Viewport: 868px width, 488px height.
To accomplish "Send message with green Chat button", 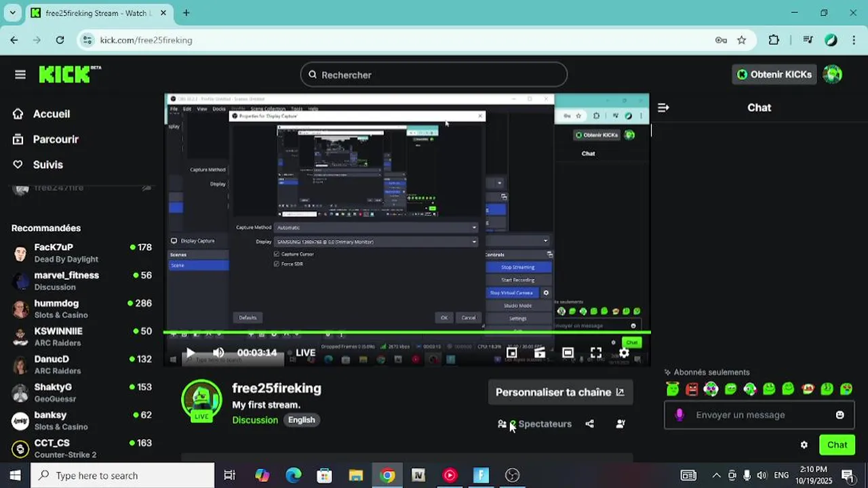I will (837, 445).
